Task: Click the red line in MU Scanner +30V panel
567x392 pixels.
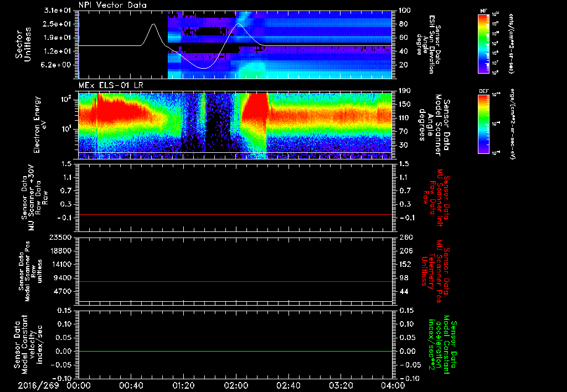Action: (x=235, y=214)
